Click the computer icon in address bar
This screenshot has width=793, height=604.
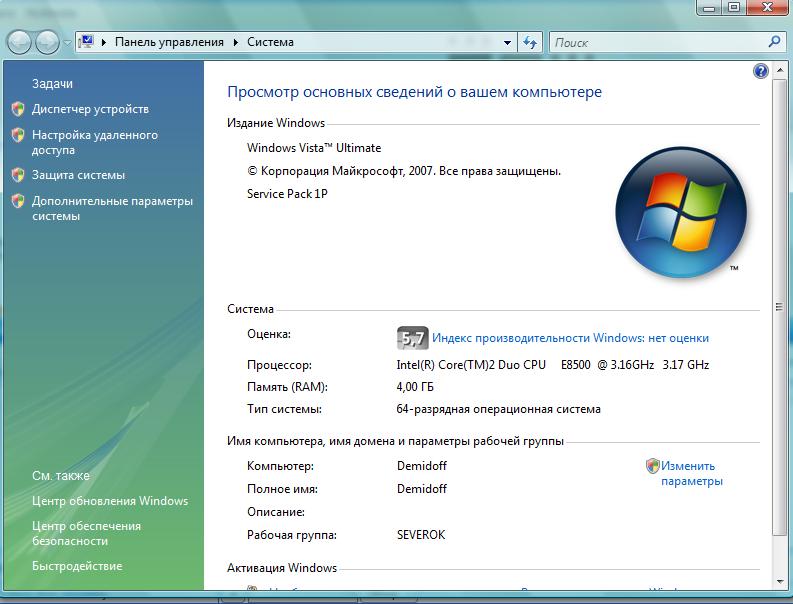click(86, 41)
